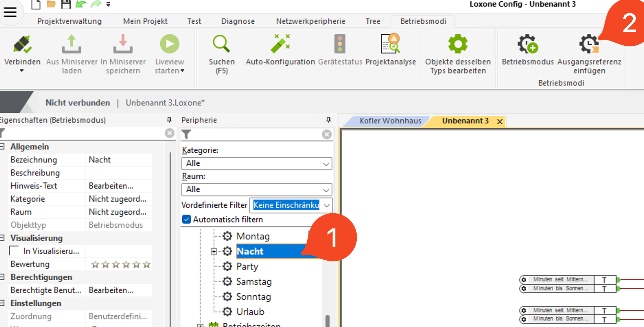Click the Gerätestatus traffic light icon
This screenshot has height=327, width=644.
tap(340, 44)
